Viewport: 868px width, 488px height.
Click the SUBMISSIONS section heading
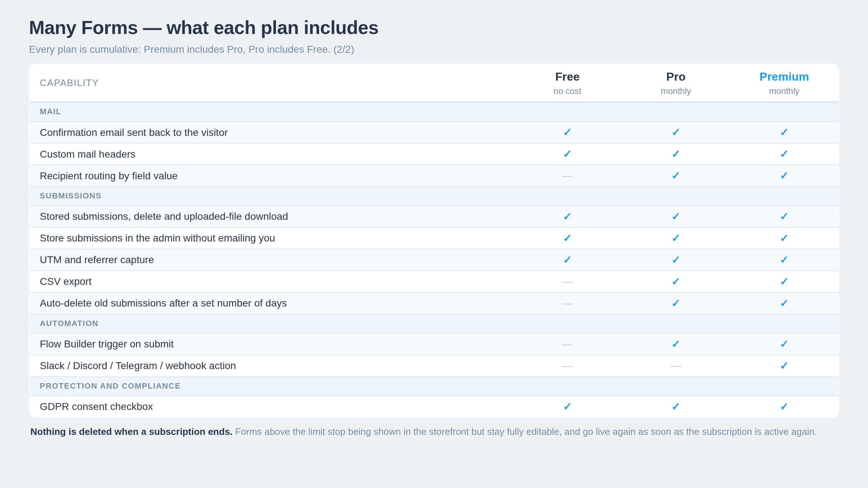pos(71,196)
